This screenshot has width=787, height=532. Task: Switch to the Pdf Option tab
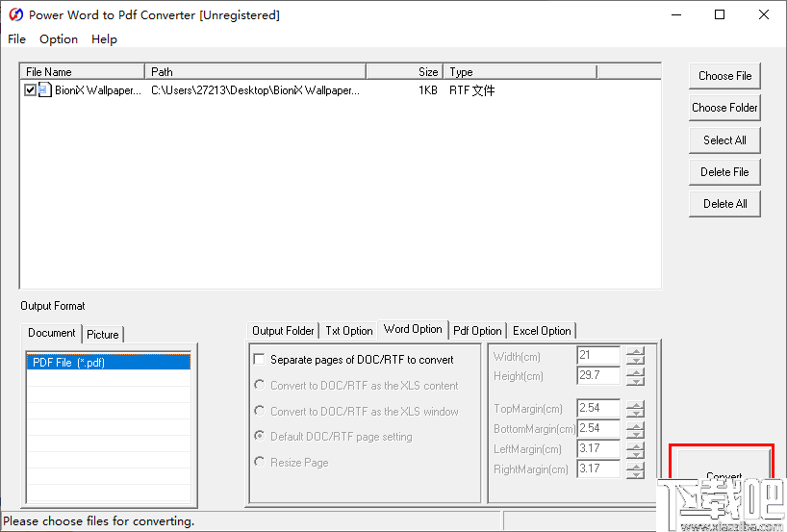pyautogui.click(x=477, y=331)
